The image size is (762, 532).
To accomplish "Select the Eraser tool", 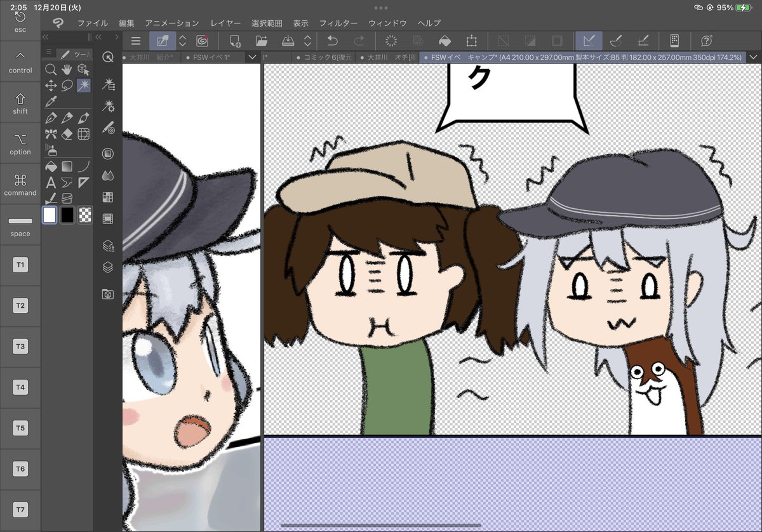I will pos(67,134).
